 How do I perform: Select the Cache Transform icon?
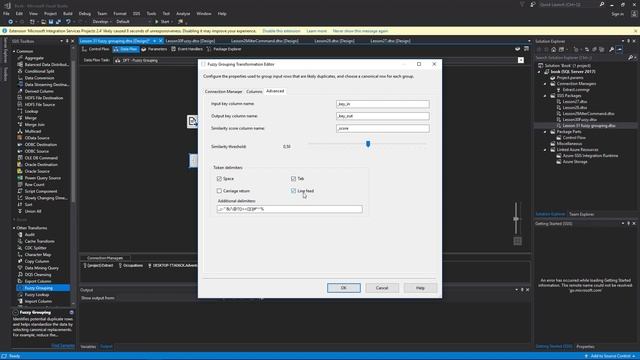pyautogui.click(x=20, y=241)
